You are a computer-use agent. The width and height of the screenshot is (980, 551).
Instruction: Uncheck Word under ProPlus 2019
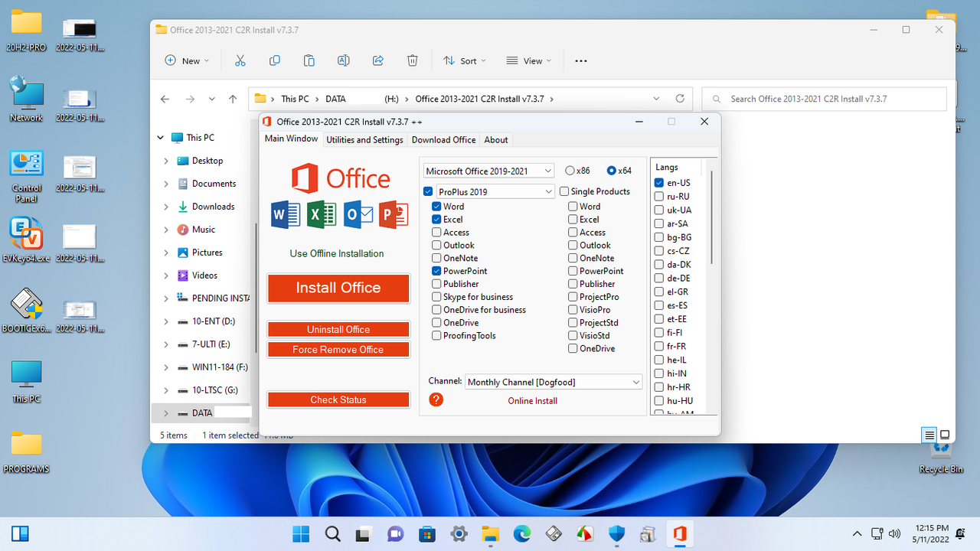(436, 207)
